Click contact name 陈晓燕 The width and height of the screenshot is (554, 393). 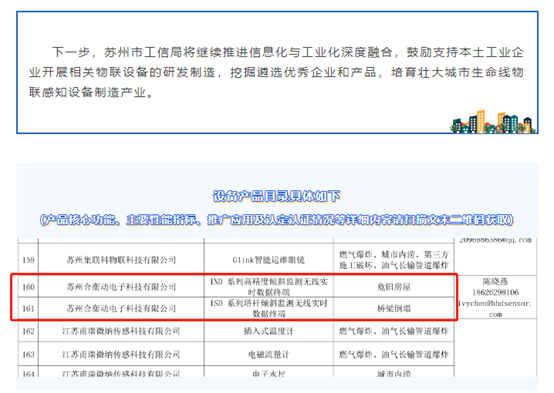coord(495,282)
